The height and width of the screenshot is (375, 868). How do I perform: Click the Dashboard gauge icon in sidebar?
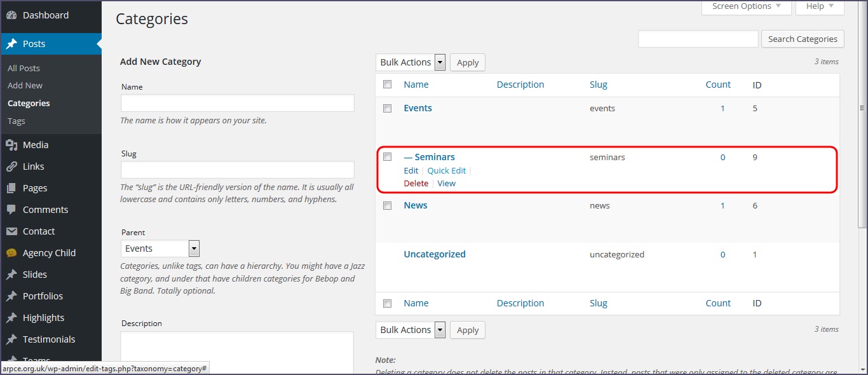(x=11, y=15)
